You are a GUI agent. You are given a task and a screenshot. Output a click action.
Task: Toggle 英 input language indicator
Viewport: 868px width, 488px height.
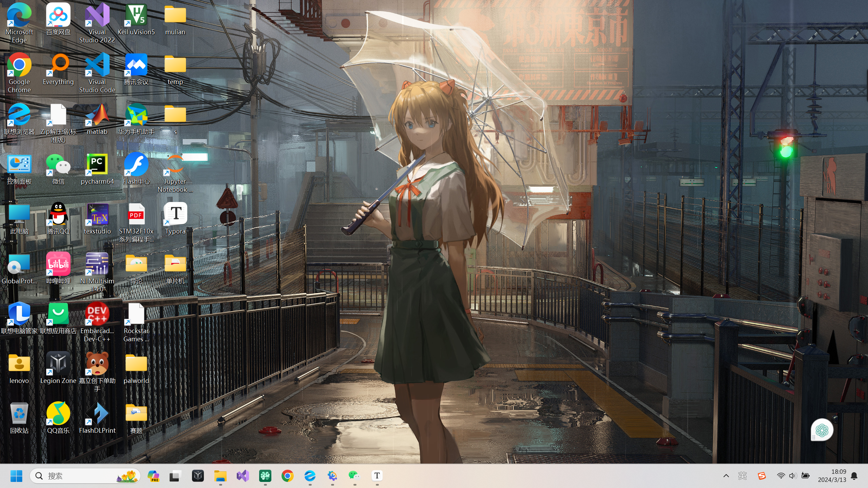coord(742,476)
